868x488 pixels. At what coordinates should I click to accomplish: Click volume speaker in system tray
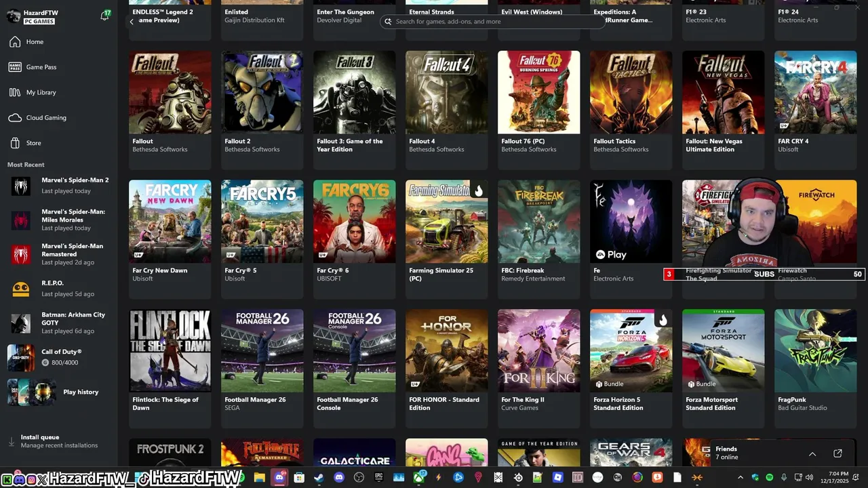point(809,478)
